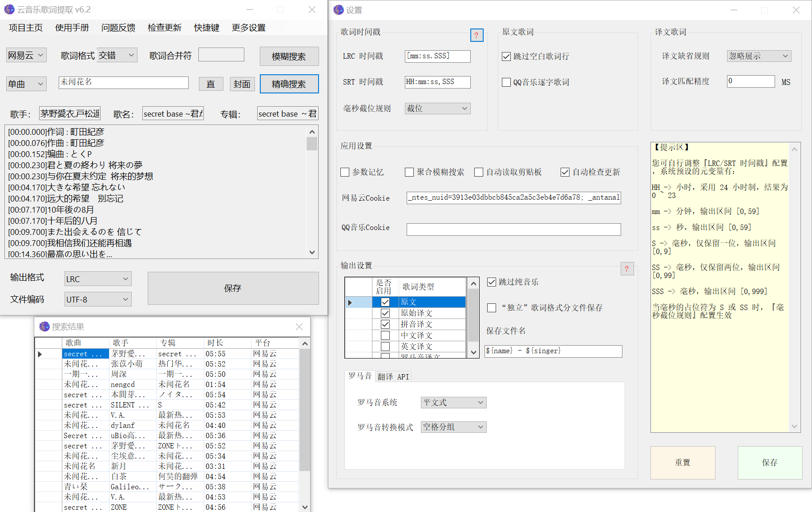Viewport: 812px width, 512px height.
Task: Select the 原文 lyric type row
Action: click(406, 302)
